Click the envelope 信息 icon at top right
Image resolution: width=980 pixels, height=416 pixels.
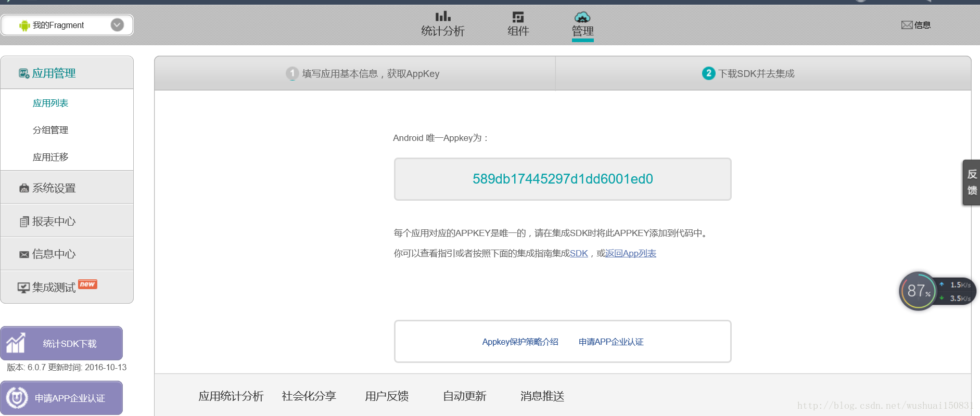click(x=907, y=25)
